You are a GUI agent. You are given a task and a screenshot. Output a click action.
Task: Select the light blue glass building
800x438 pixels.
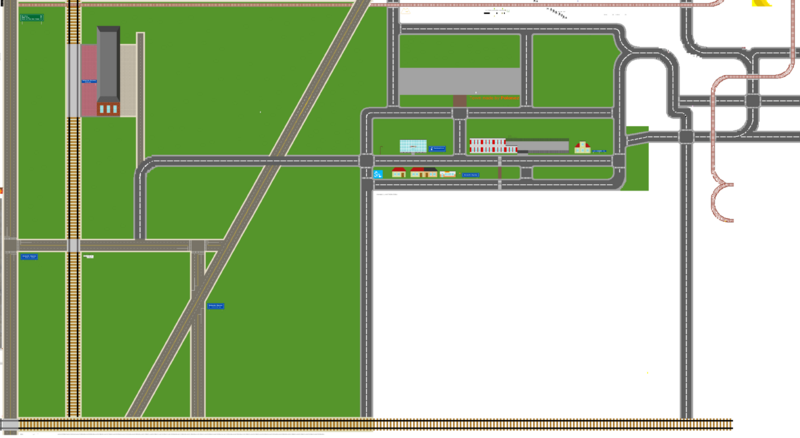[x=412, y=146]
